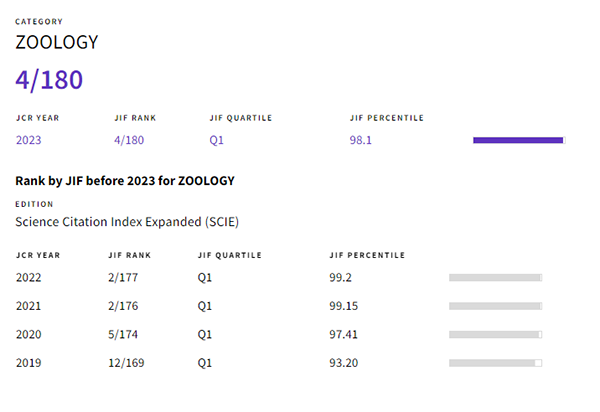The image size is (600, 412).
Task: Click the 2020 percentile gray bar
Action: click(495, 334)
